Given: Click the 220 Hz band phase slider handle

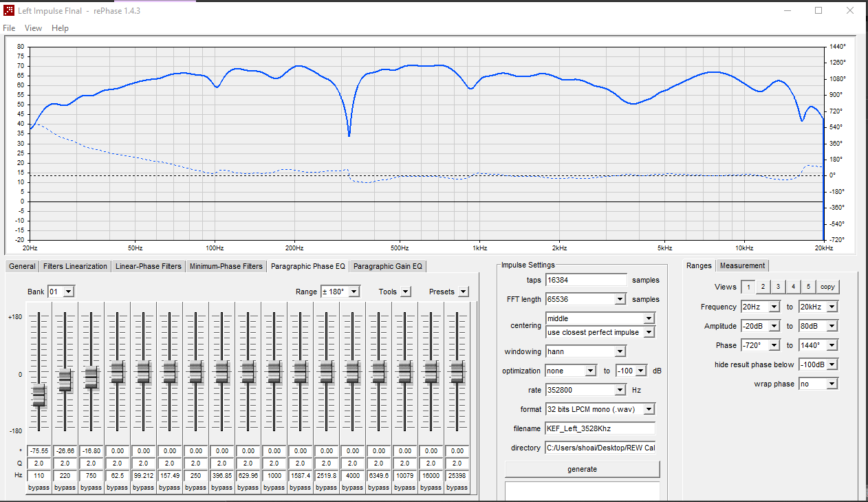Looking at the screenshot, I should pos(65,379).
